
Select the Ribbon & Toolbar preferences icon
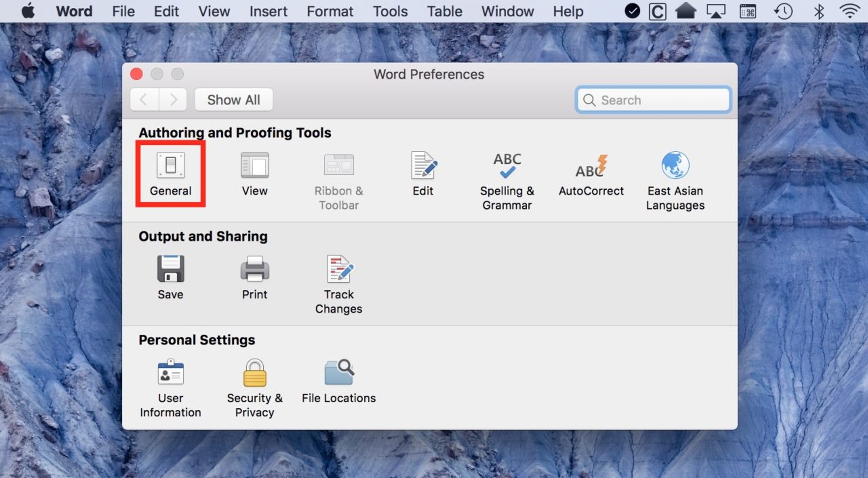338,181
